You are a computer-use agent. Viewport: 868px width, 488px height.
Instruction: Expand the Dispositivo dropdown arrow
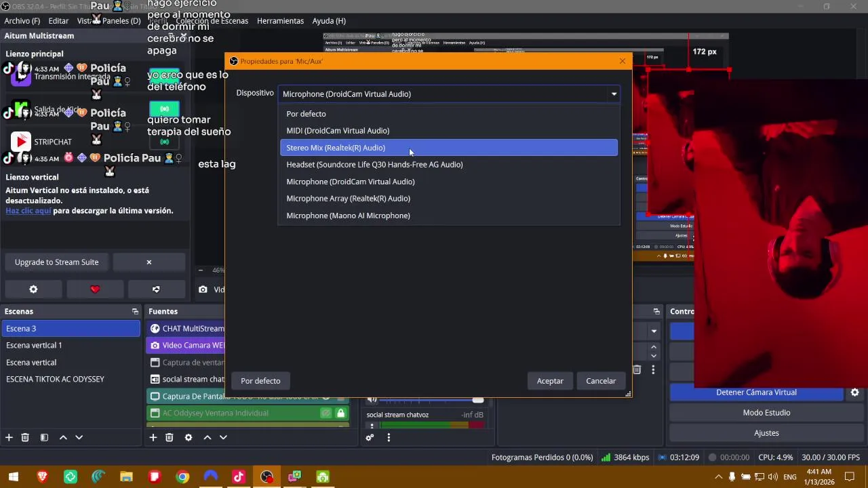coord(614,94)
